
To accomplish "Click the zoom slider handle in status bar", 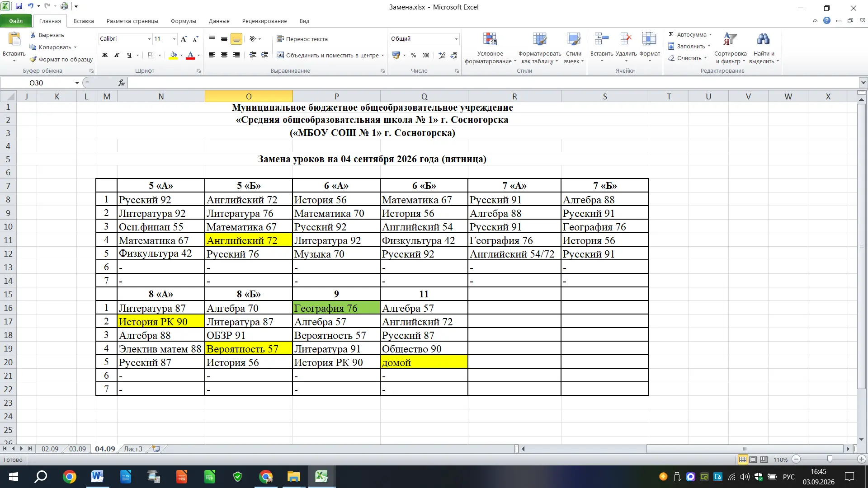I will tap(830, 459).
